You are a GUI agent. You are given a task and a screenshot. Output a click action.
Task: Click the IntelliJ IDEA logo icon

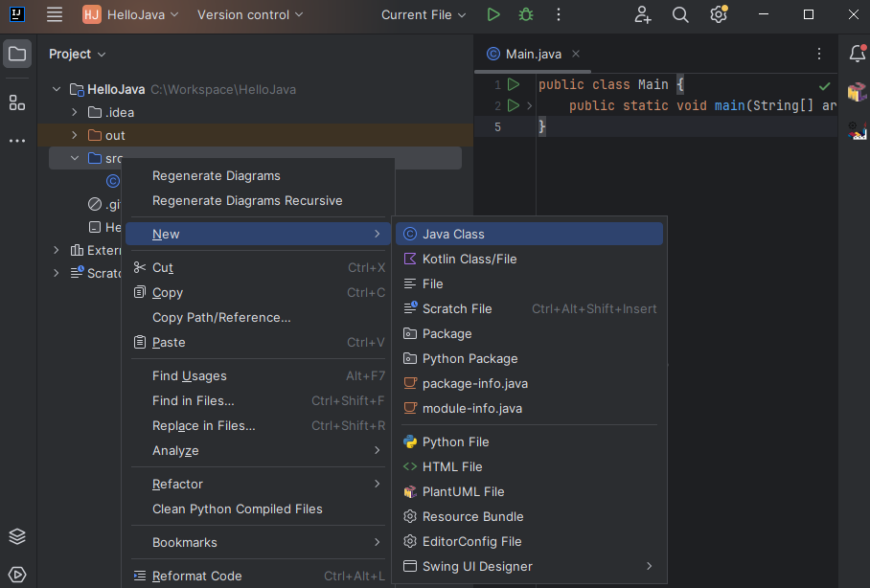(17, 14)
